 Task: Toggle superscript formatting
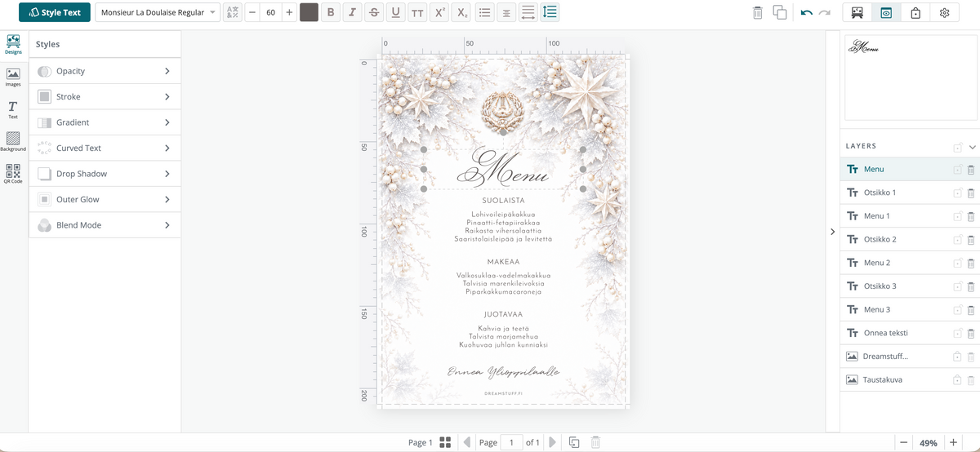[x=439, y=12]
